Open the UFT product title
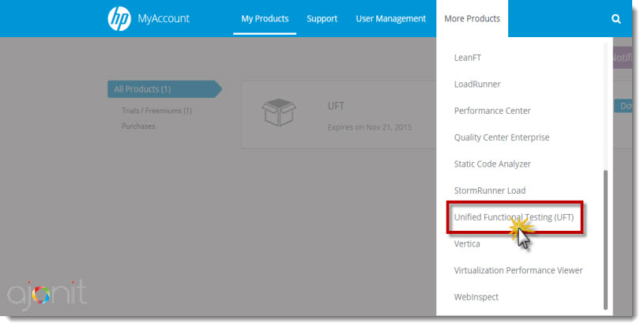 pos(336,106)
